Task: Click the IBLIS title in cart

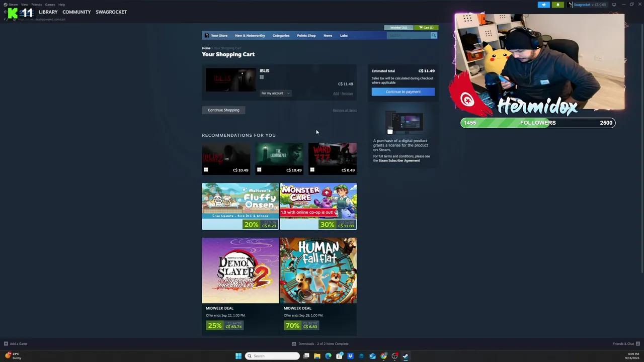Action: (264, 71)
